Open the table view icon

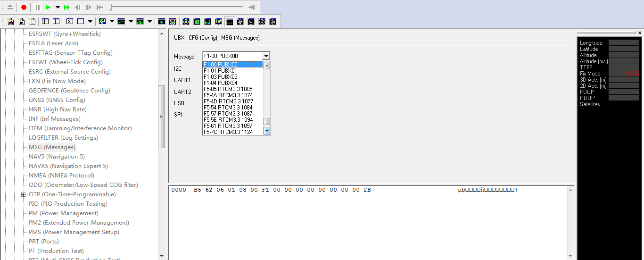(81, 21)
